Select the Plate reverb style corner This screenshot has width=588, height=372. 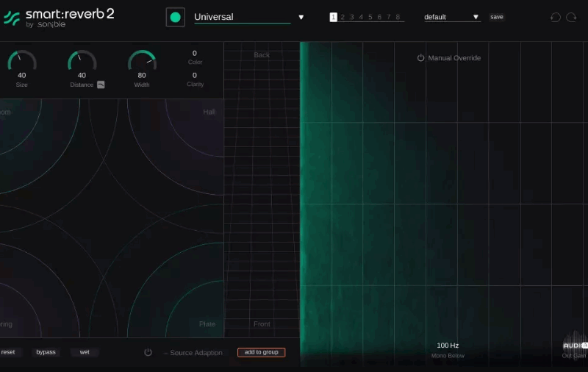click(x=207, y=324)
